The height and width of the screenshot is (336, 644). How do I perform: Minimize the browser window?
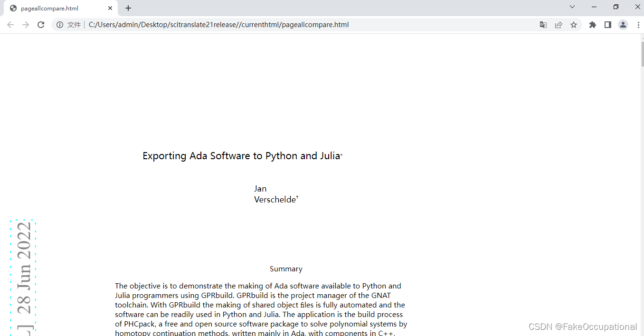(594, 7)
